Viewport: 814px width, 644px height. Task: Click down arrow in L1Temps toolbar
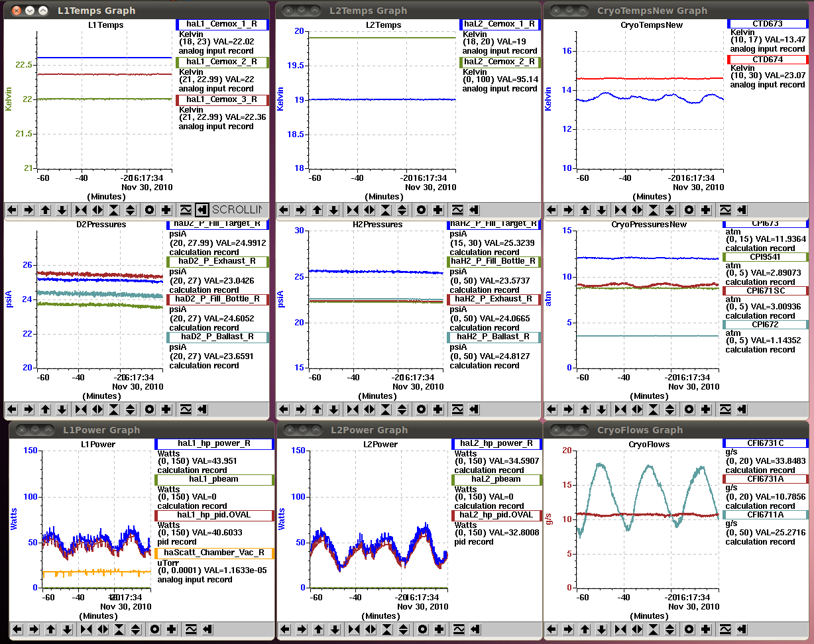click(62, 210)
